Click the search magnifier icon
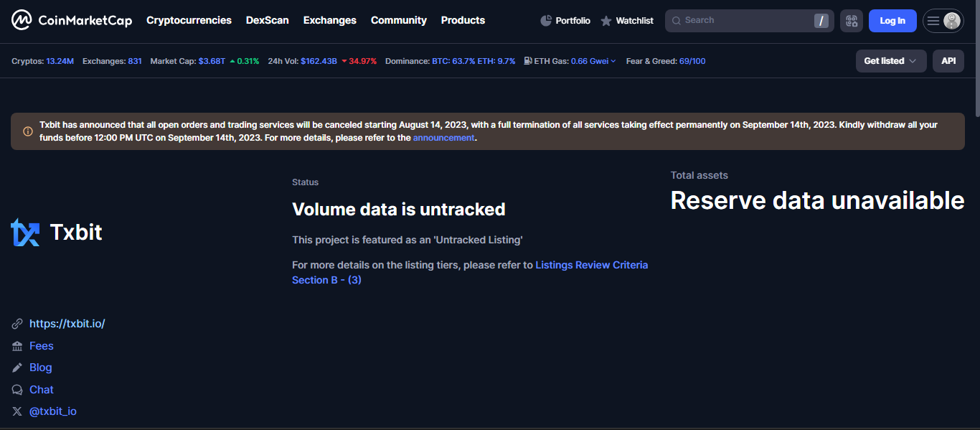Viewport: 980px width, 430px height. pyautogui.click(x=677, y=21)
